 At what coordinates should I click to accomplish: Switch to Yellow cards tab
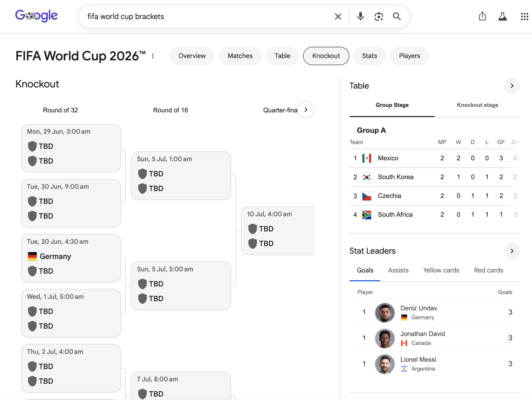[441, 270]
